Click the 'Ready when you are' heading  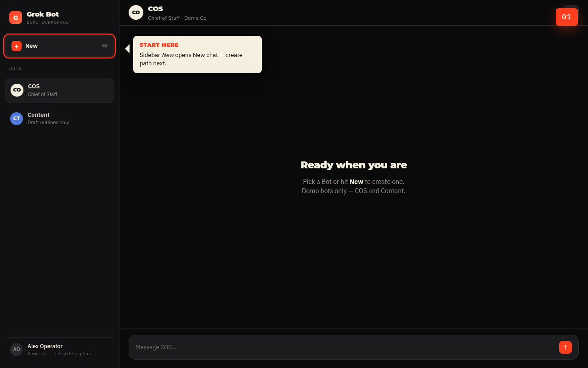[354, 165]
